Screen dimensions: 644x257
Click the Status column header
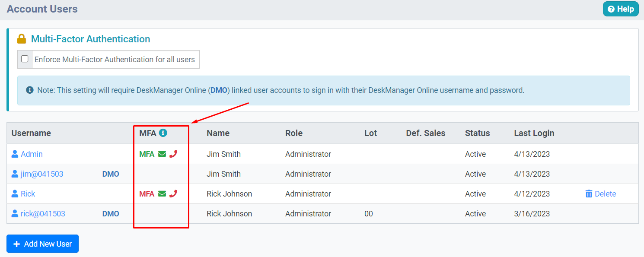click(477, 133)
